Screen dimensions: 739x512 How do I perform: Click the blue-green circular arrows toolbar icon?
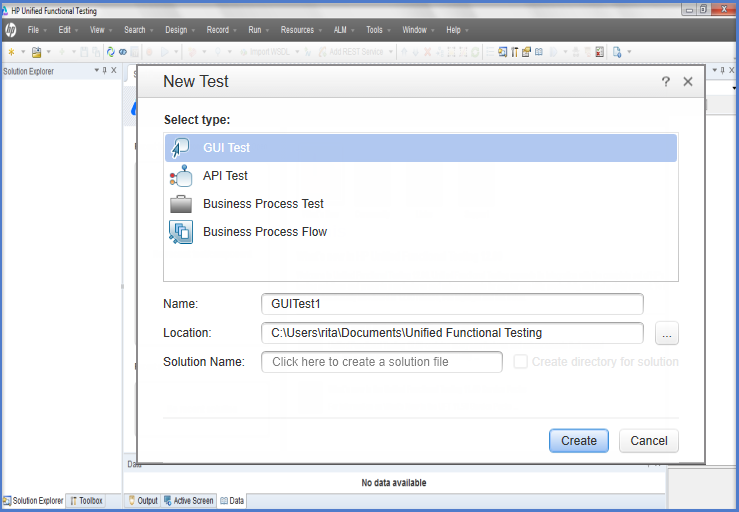(x=111, y=52)
